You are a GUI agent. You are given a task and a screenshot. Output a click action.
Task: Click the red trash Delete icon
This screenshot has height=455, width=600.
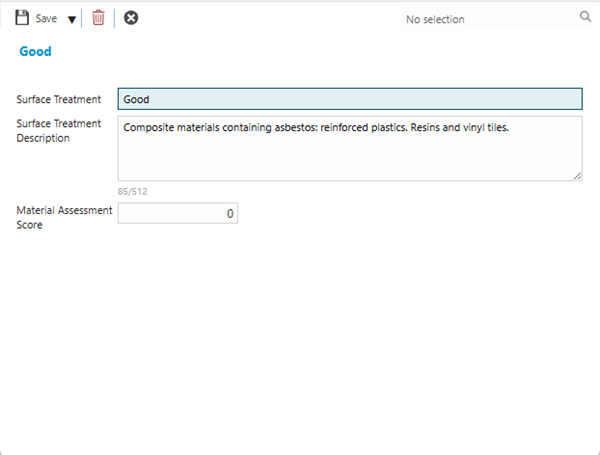click(x=98, y=18)
